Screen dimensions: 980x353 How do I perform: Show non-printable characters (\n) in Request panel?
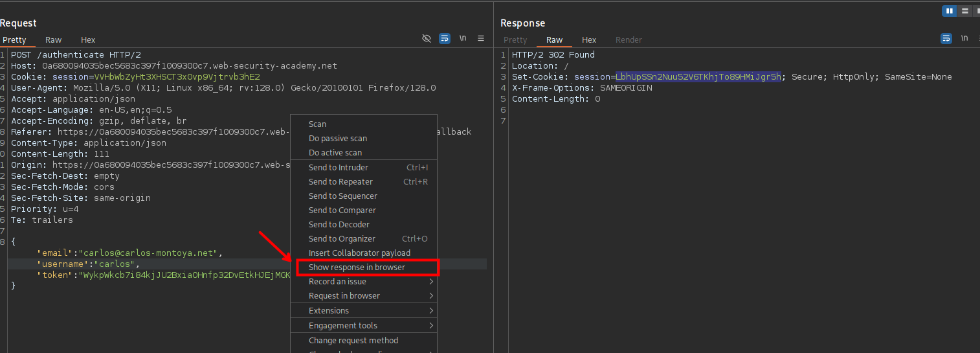tap(463, 39)
